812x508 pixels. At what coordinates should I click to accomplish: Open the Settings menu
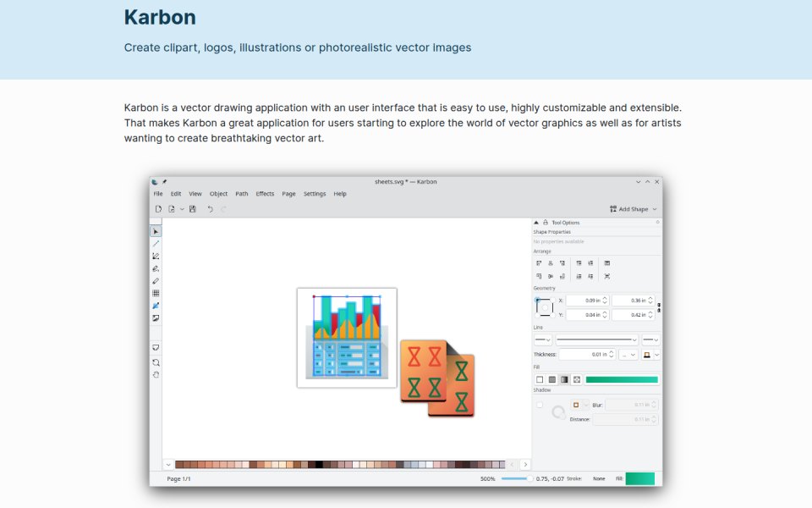(315, 194)
